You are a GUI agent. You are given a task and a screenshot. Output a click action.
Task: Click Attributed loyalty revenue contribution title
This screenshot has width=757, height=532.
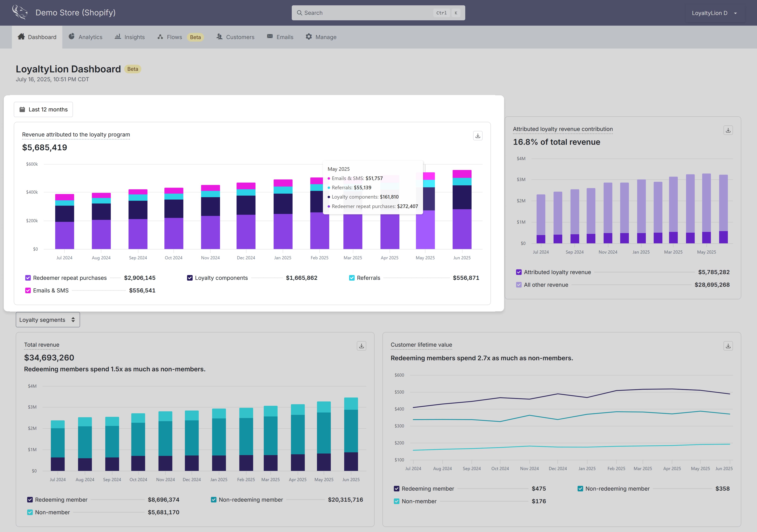click(563, 129)
